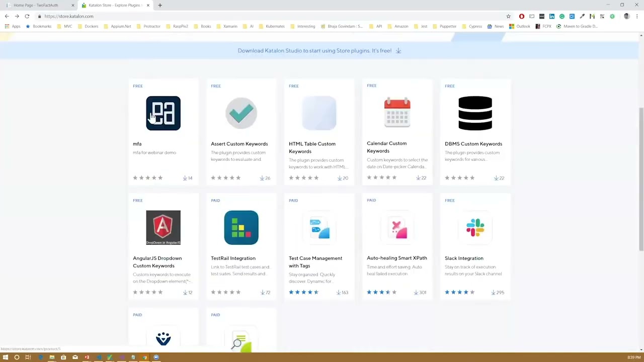Click star rating on Test Case Management
Image resolution: width=644 pixels, height=362 pixels.
point(303,292)
